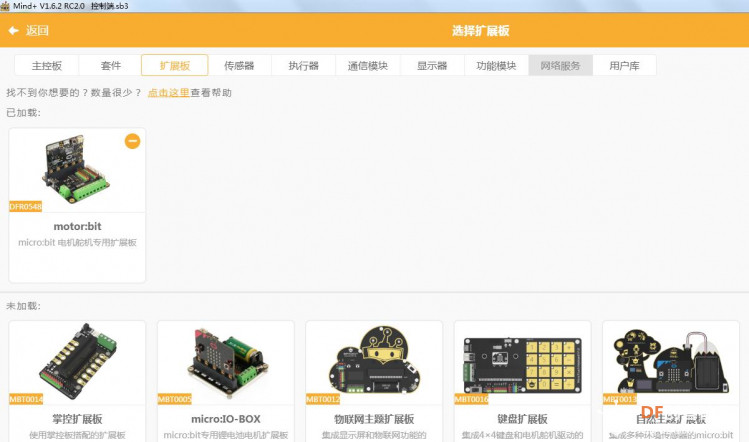
Task: Open the 传感器 tab
Action: click(x=239, y=65)
